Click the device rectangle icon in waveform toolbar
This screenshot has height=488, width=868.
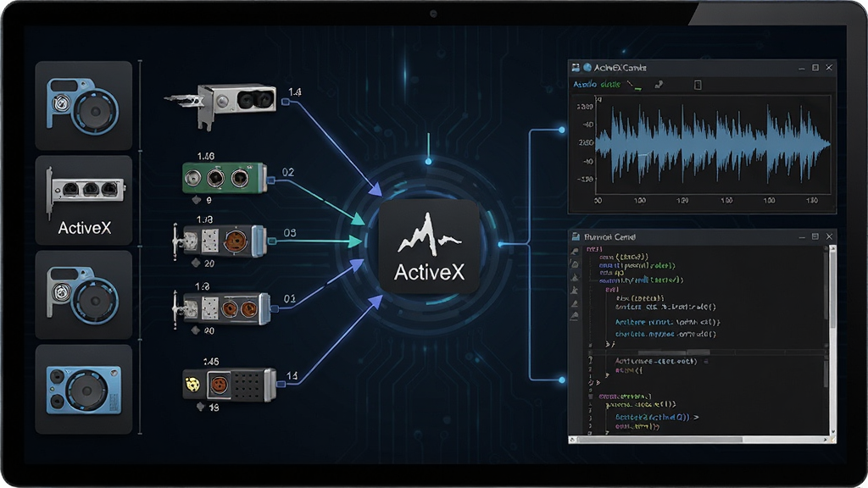[x=698, y=85]
